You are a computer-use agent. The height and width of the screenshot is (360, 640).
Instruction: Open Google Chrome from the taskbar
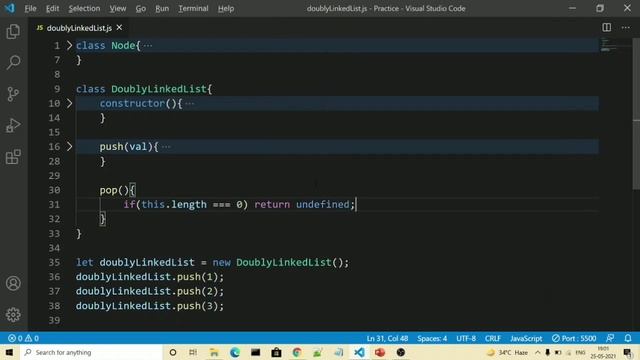(297, 352)
